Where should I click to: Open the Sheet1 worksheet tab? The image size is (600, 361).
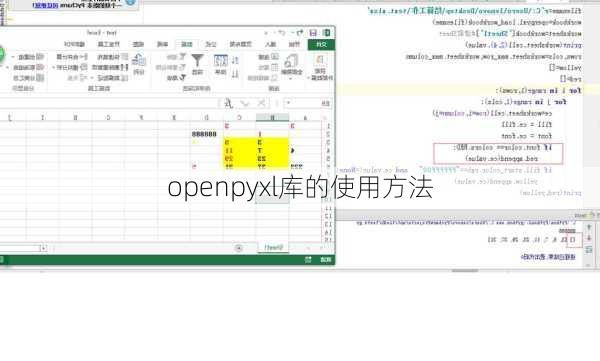(x=274, y=247)
